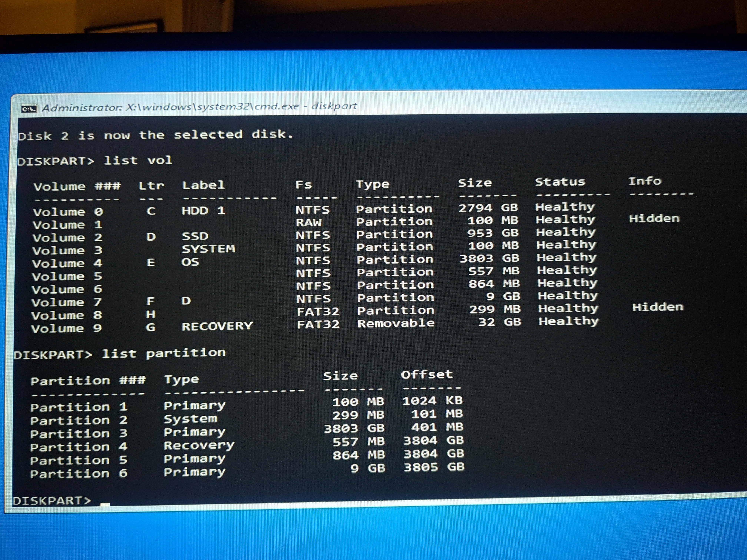Click the window title 'Administrator: X:\windows\system32\cmd.exe - diskpart'
The image size is (747, 560).
[199, 107]
